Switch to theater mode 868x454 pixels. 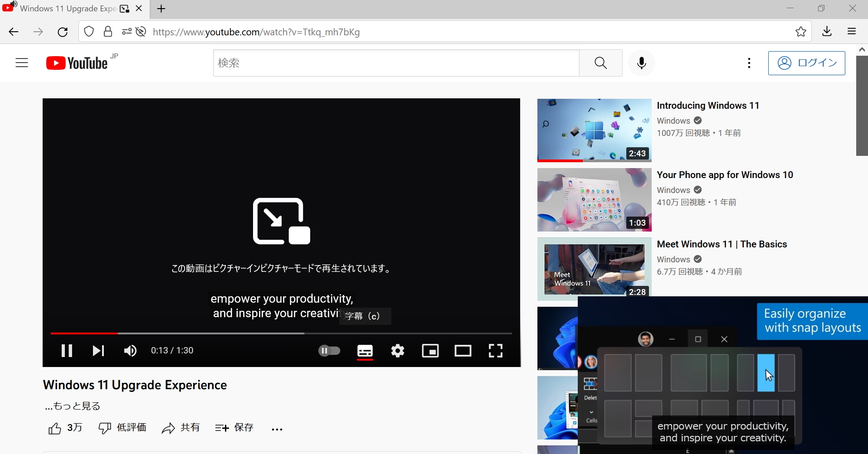[463, 351]
